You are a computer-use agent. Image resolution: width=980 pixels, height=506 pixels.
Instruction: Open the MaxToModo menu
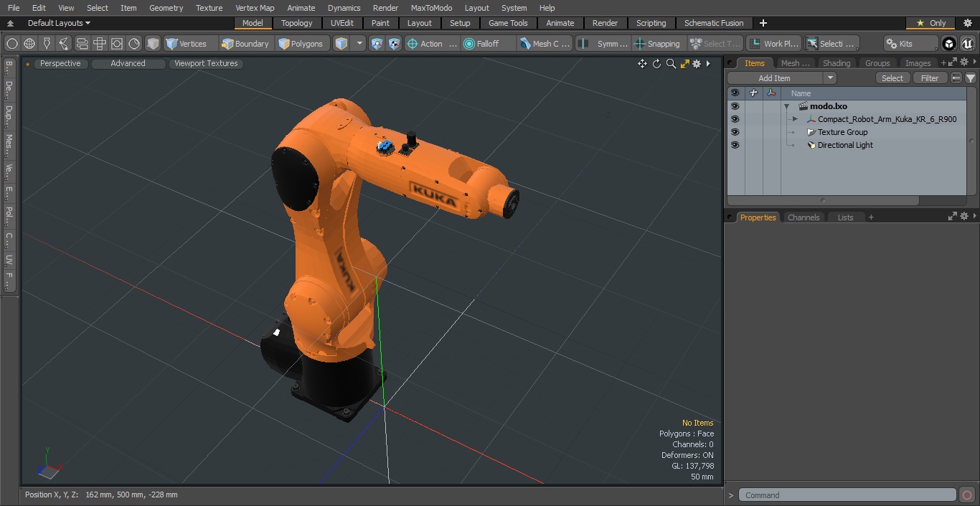tap(431, 8)
